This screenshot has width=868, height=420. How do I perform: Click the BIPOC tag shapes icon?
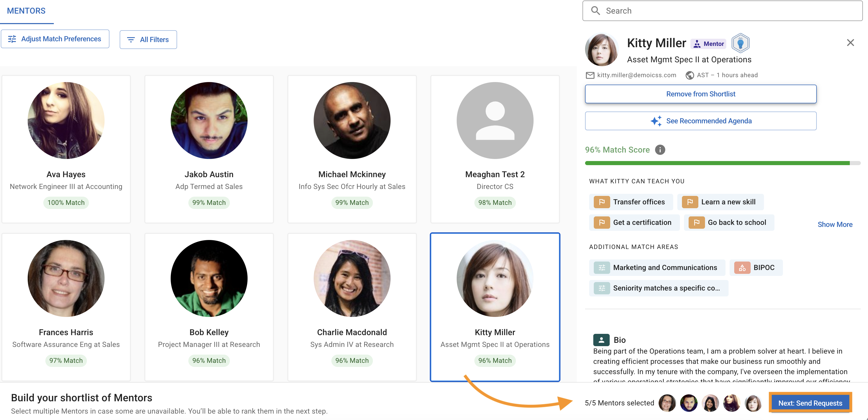pyautogui.click(x=742, y=268)
